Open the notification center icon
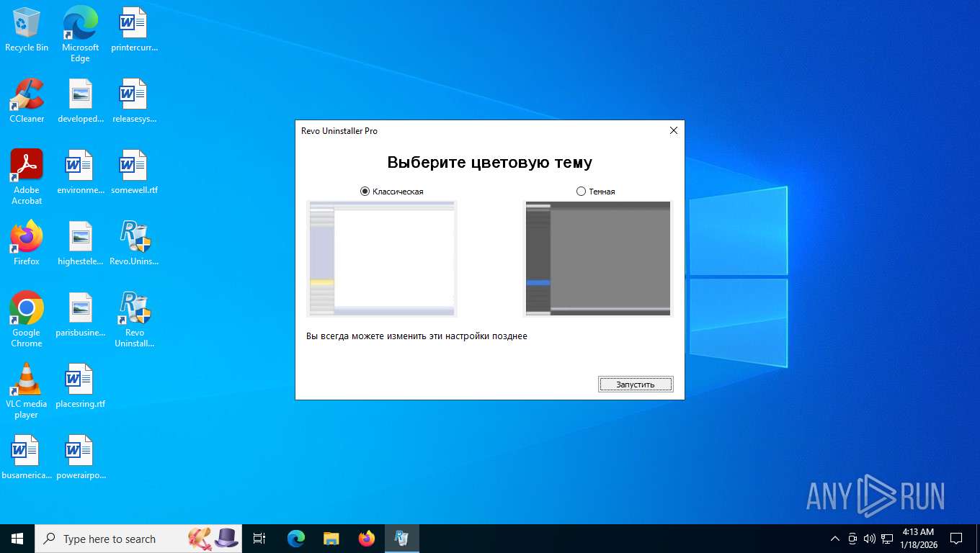The height and width of the screenshot is (553, 980). [x=956, y=539]
